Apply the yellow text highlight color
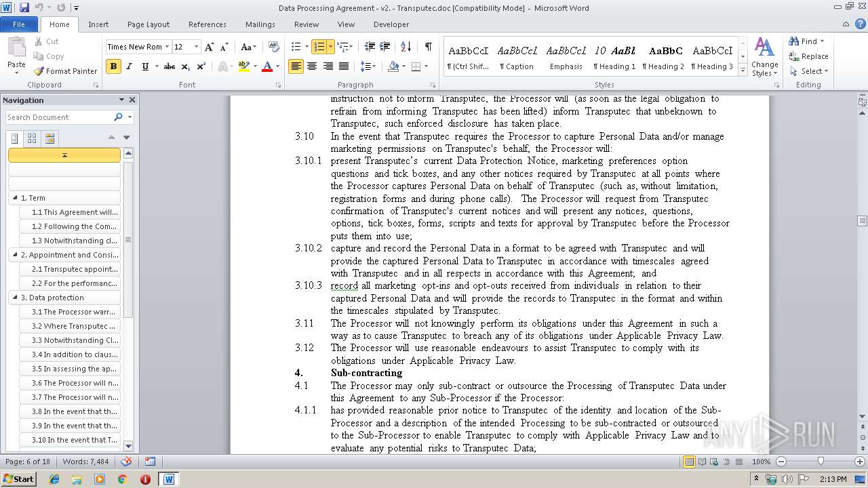The width and height of the screenshot is (868, 488). coord(243,66)
